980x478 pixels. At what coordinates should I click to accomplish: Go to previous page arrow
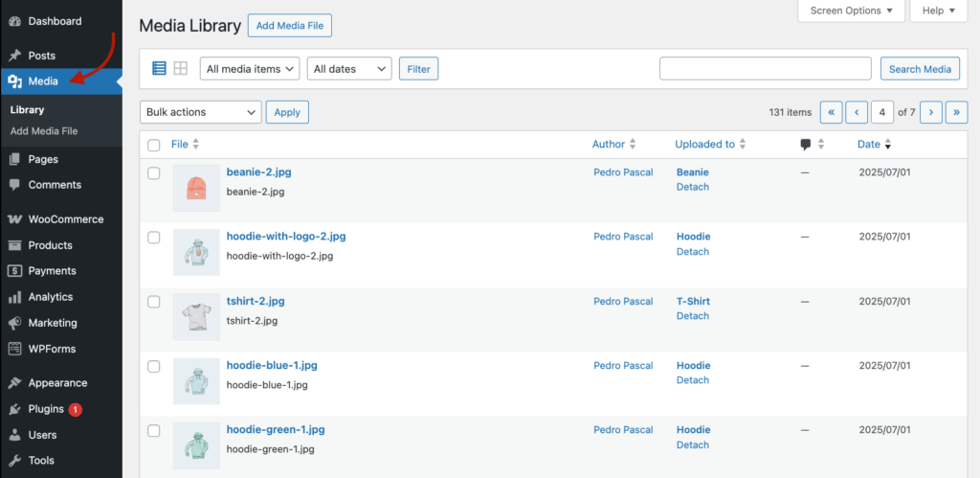tap(857, 113)
